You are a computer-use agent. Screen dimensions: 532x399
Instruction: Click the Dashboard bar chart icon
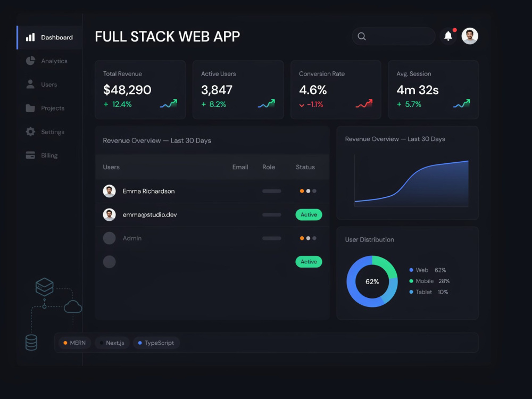pos(30,37)
